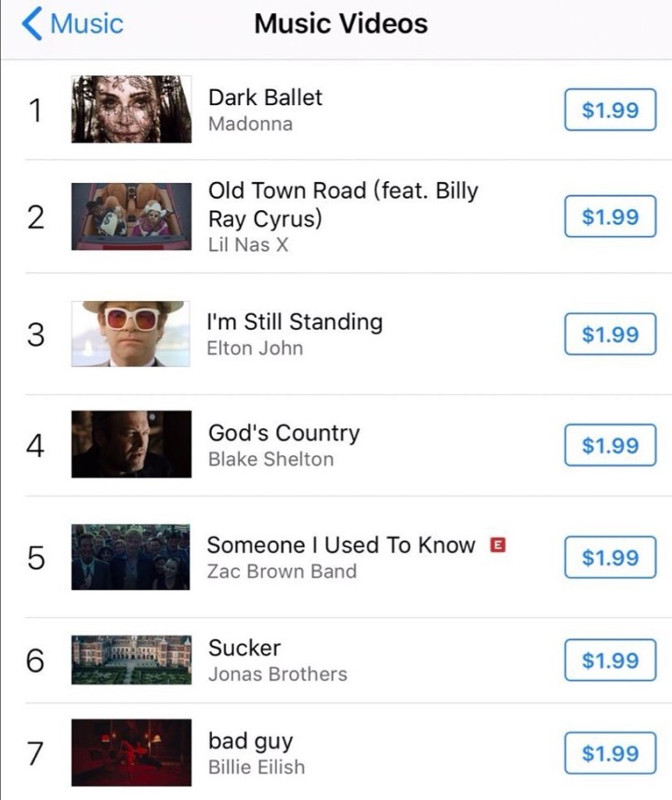Open the Sucker video thumbnail
This screenshot has width=672, height=800.
pos(131,660)
